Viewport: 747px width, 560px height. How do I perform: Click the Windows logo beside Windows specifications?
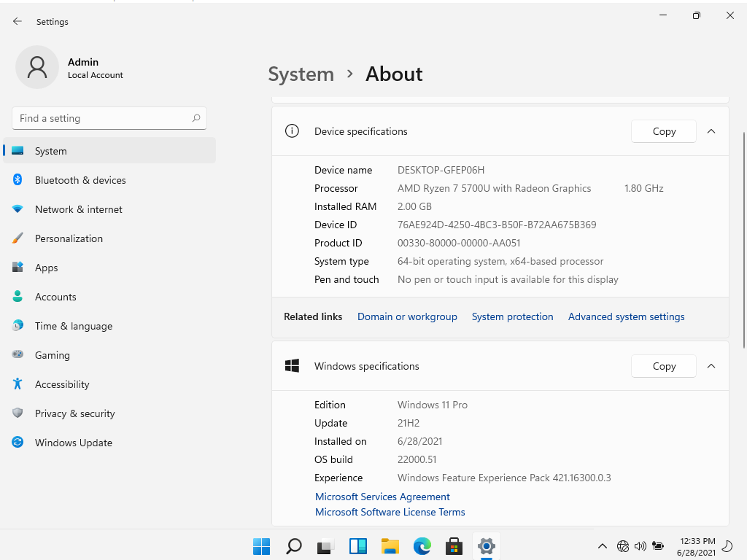[292, 366]
